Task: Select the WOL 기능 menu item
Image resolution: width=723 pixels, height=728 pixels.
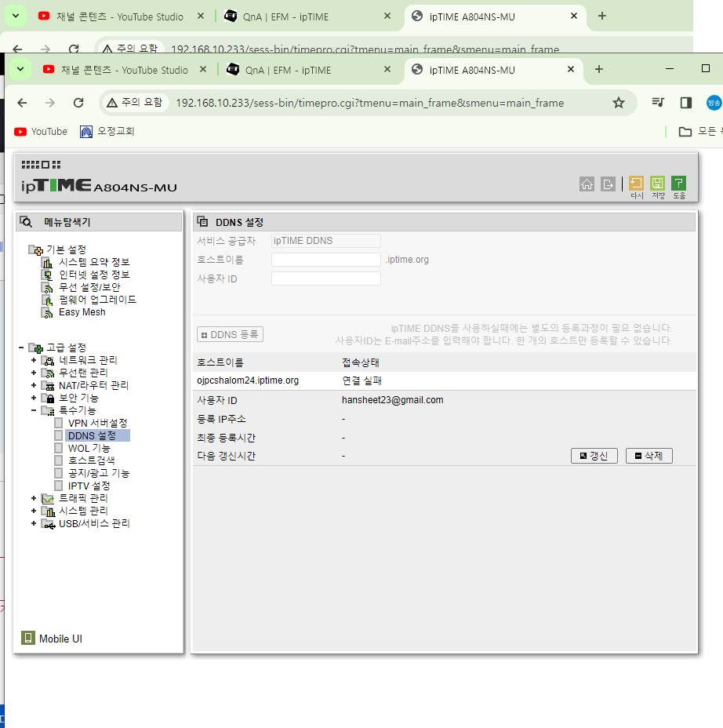Action: 89,448
